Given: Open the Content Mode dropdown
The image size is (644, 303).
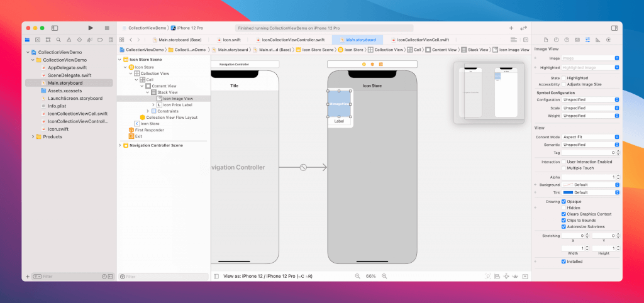Looking at the screenshot, I should pos(590,136).
